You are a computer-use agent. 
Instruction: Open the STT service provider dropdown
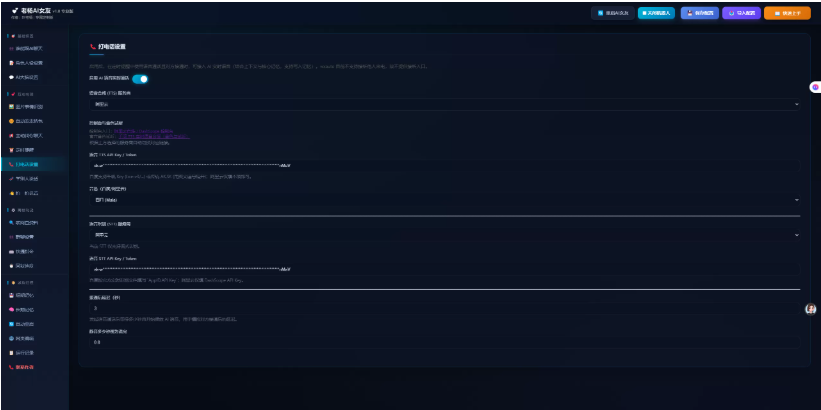pos(444,235)
